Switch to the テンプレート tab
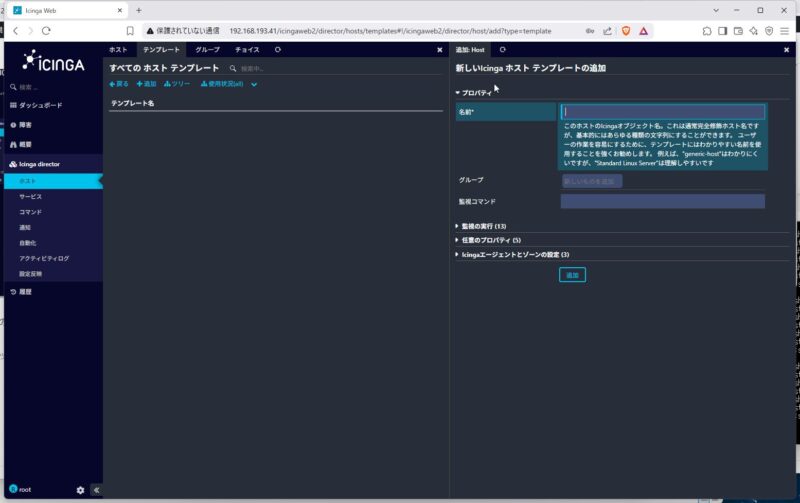Screen dimensions: 800x503 pos(161,49)
